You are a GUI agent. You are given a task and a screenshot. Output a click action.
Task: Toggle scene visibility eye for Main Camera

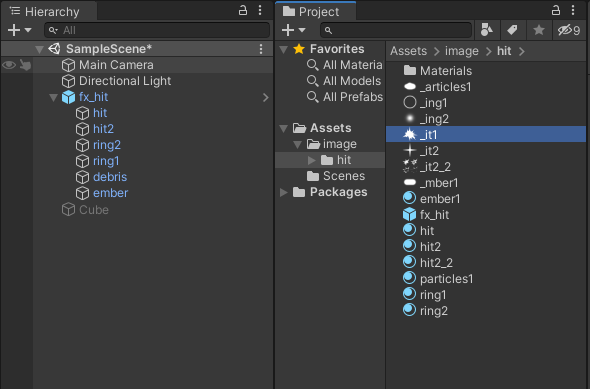pyautogui.click(x=9, y=65)
